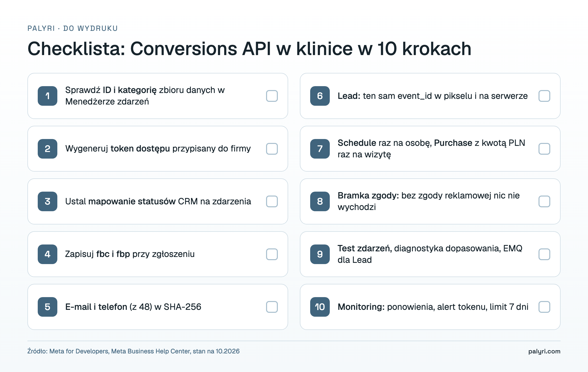
Task: Check the Bramka zgody checkbox
Action: coord(544,201)
